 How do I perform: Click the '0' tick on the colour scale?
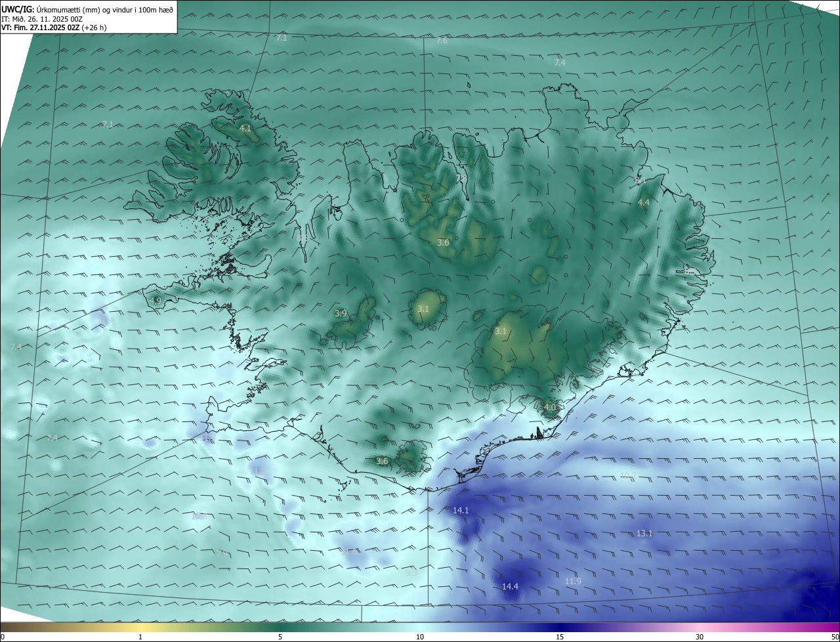click(x=3, y=637)
